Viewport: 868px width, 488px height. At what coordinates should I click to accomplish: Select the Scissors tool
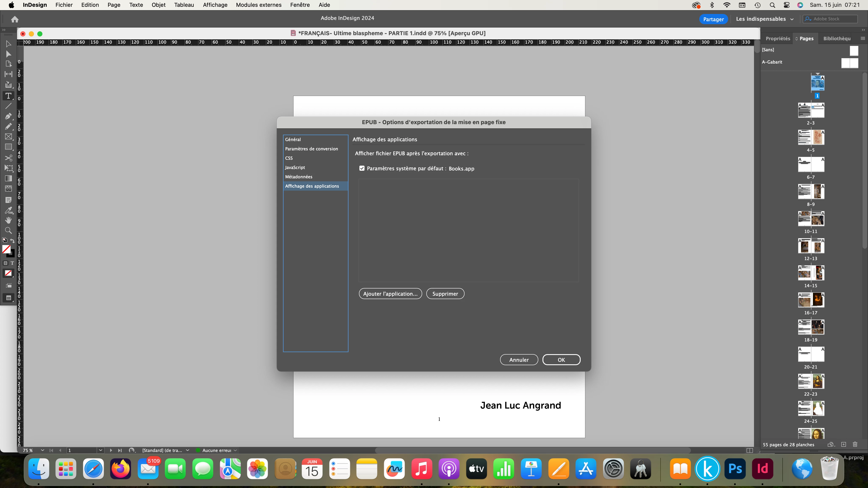tap(8, 158)
